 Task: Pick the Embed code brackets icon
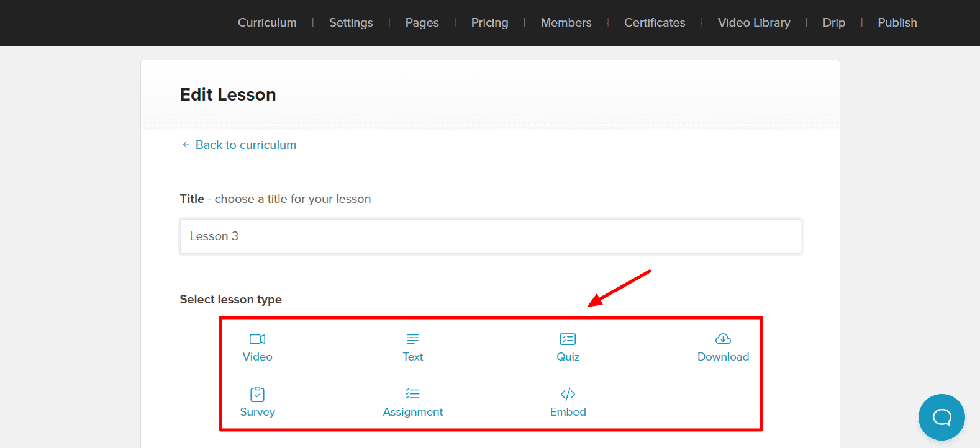568,395
